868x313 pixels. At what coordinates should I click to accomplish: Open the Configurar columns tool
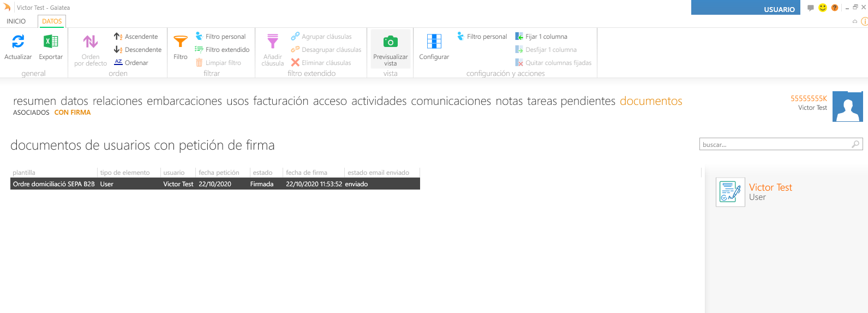point(434,42)
